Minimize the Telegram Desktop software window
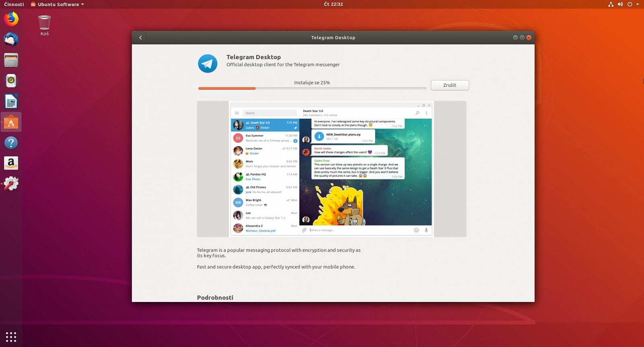Viewport: 644px width, 347px height. click(515, 37)
